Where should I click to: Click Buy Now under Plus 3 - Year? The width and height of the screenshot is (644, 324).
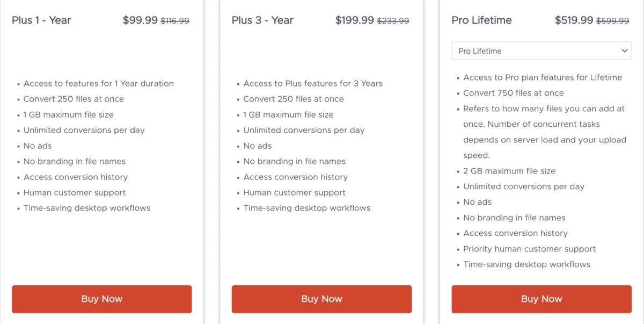(321, 299)
